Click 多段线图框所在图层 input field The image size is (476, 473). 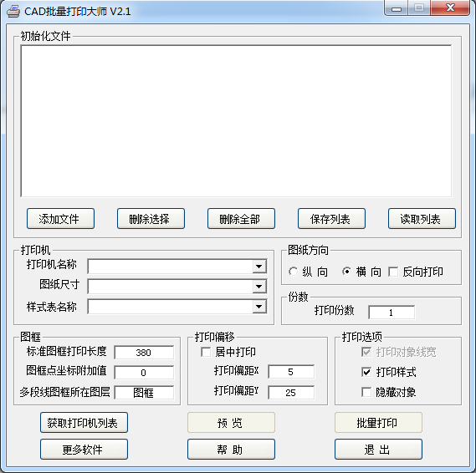(144, 393)
